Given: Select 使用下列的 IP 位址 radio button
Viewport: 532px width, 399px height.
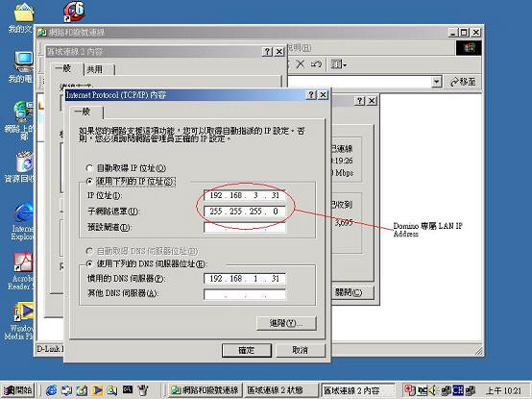Looking at the screenshot, I should pyautogui.click(x=89, y=182).
